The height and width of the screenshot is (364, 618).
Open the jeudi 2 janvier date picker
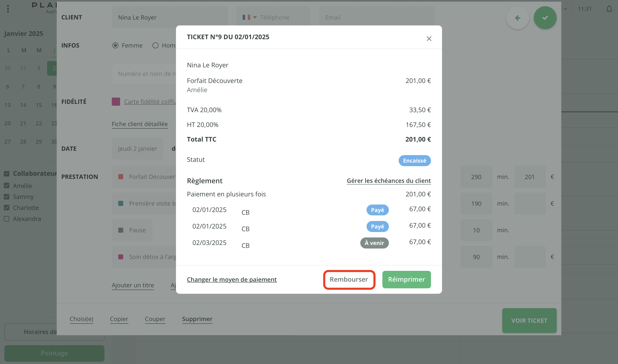pyautogui.click(x=137, y=149)
